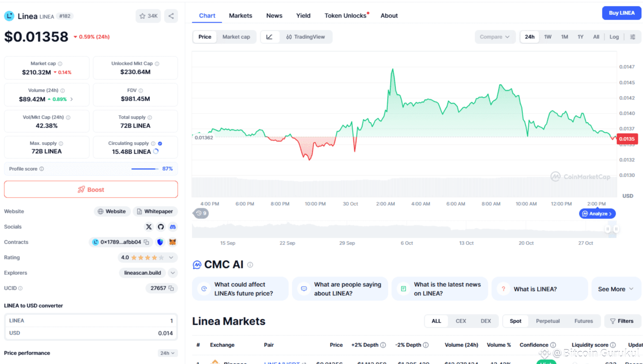
Task: Select the Perpetual markets toggle
Action: [x=548, y=321]
